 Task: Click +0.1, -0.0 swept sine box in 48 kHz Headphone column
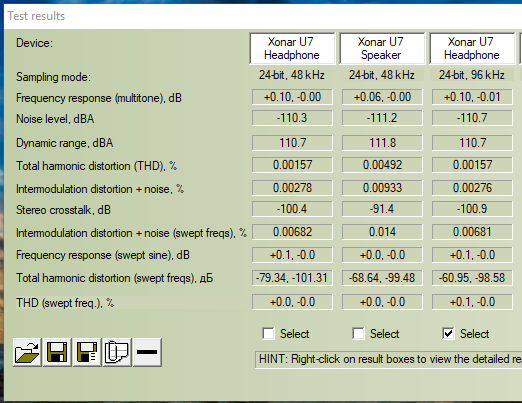click(292, 255)
